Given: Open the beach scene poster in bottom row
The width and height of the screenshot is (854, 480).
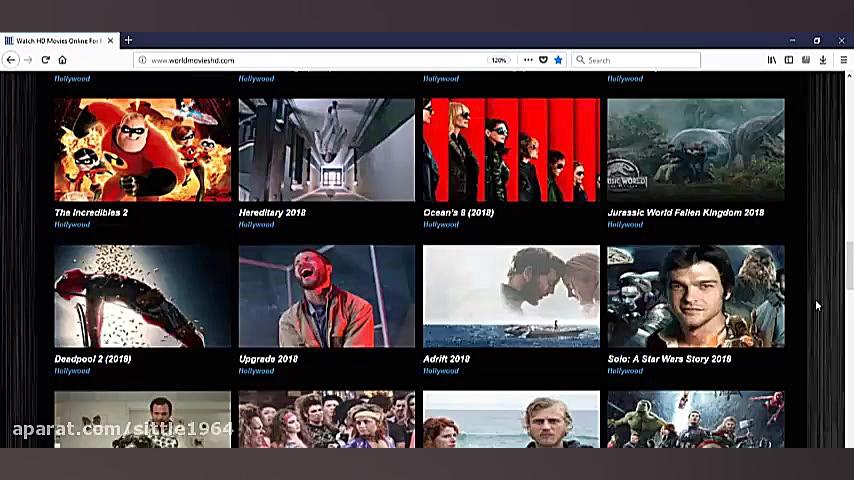Looking at the screenshot, I should point(511,419).
